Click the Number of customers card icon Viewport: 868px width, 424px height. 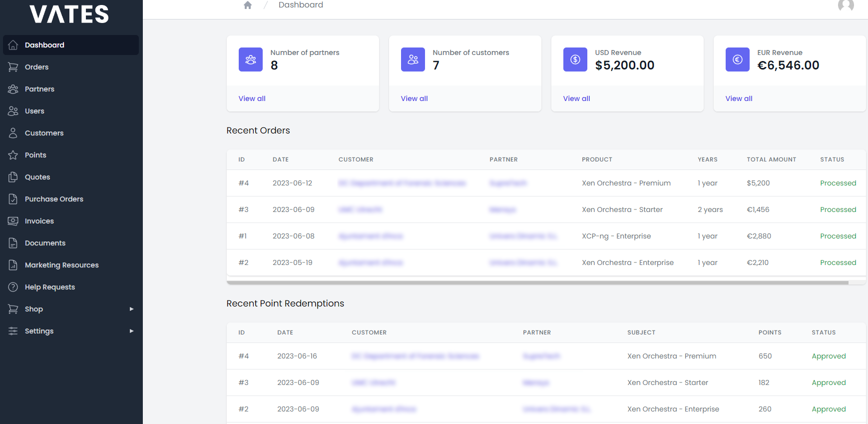(x=413, y=59)
